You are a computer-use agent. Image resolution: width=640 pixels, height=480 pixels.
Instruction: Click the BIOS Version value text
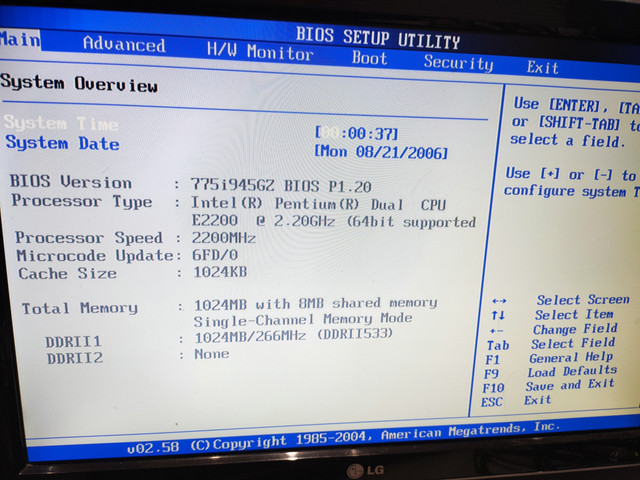tap(281, 186)
